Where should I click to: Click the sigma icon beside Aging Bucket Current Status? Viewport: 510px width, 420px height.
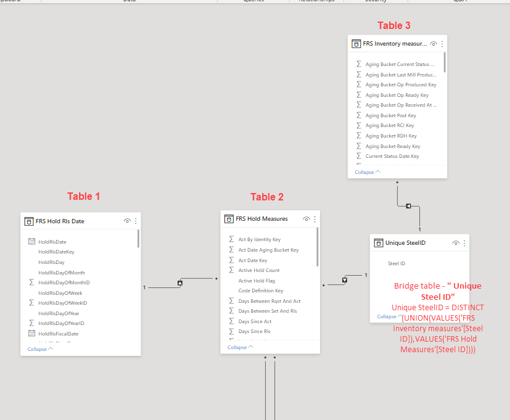[358, 64]
